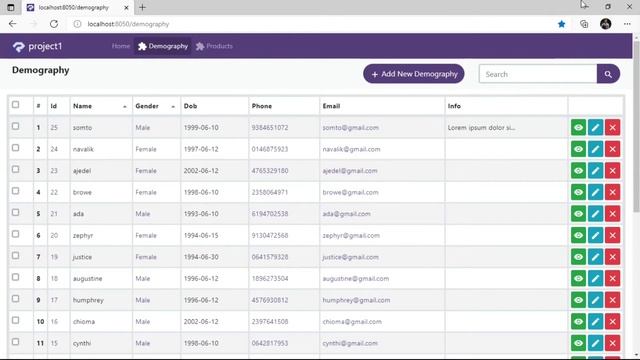The width and height of the screenshot is (640, 360).
Task: Edit navalik's record with pencil icon
Action: 596,149
